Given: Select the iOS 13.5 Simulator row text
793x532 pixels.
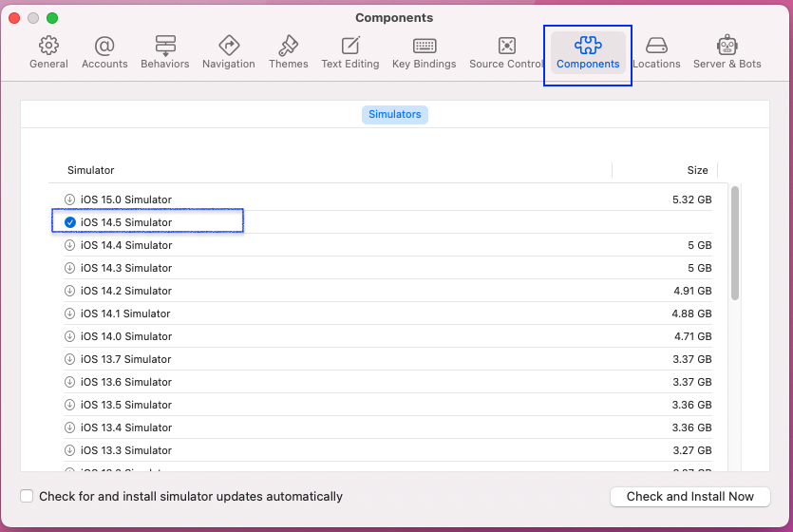Looking at the screenshot, I should click(126, 404).
